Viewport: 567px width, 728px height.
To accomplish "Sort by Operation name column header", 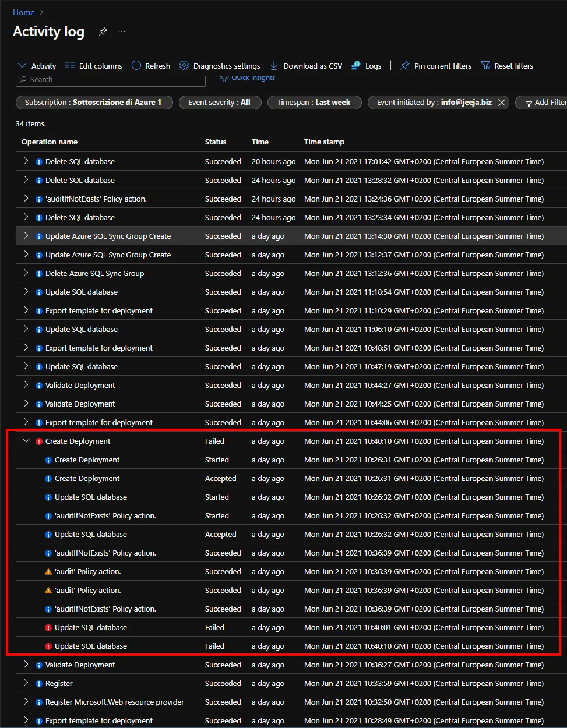I will [50, 142].
